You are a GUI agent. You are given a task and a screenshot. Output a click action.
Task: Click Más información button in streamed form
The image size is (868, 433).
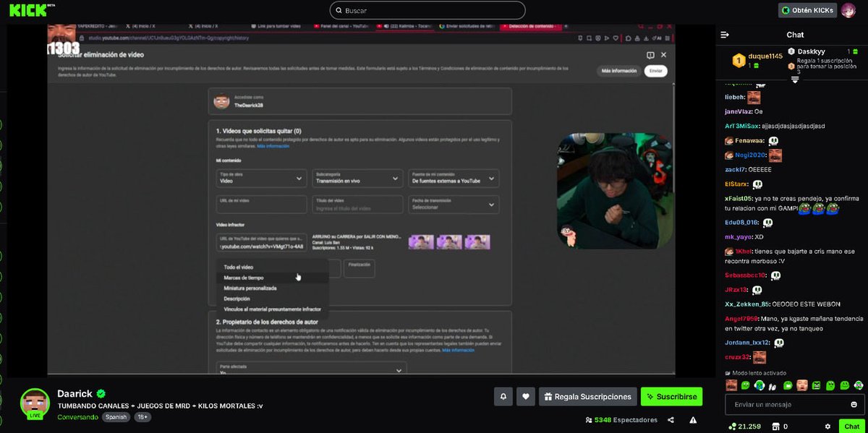[619, 71]
